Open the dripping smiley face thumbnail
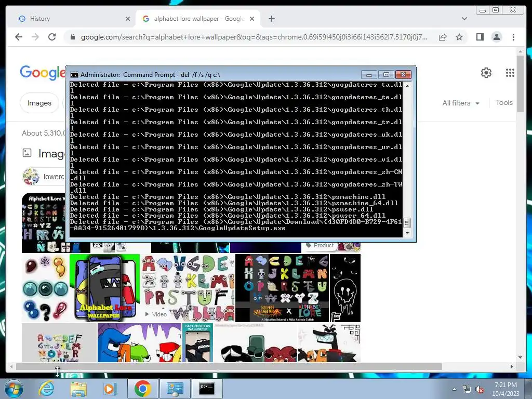Screen dimensions: 532x399 point(345,288)
